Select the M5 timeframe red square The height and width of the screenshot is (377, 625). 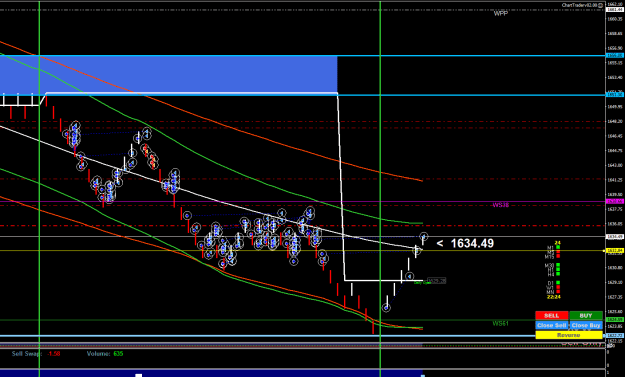(x=558, y=252)
